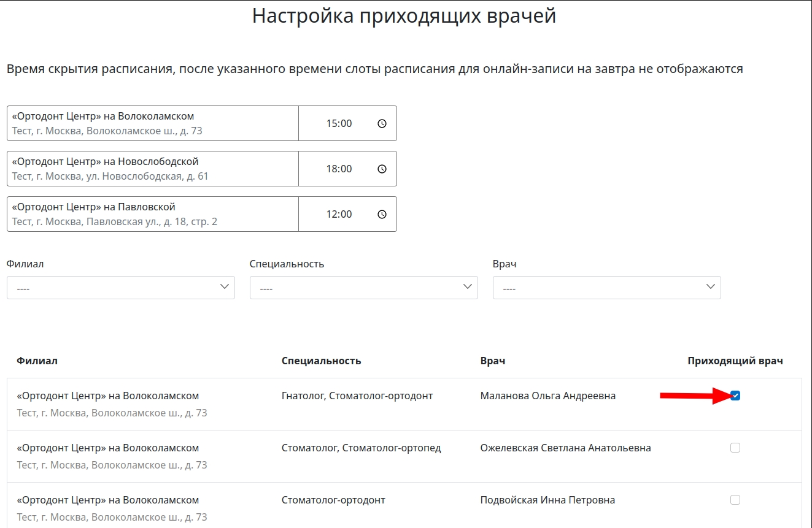Click the Стоматолог-ортодонт specialty in Подвойская row
812x528 pixels.
pos(333,500)
